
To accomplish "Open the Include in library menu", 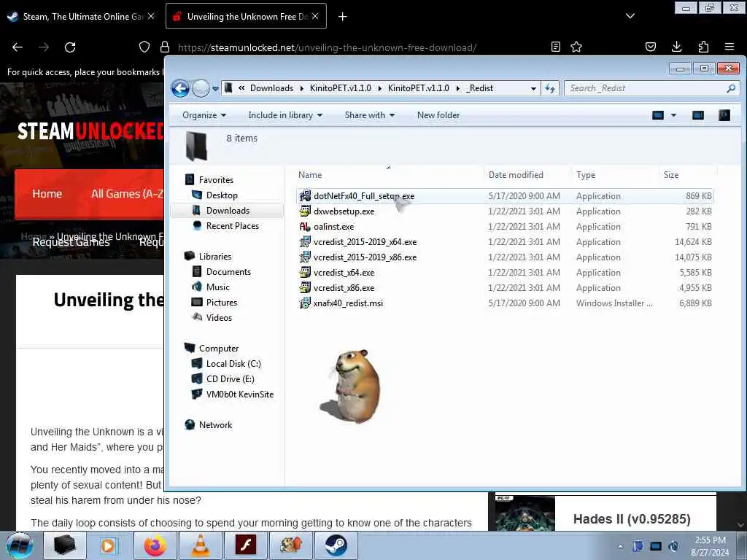I will pyautogui.click(x=285, y=115).
